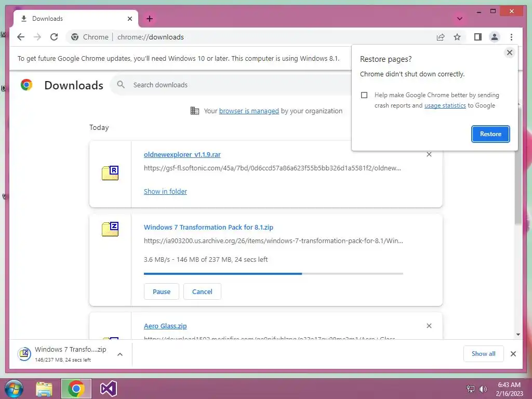This screenshot has width=532, height=399.
Task: Go back using the browser back arrow
Action: point(21,37)
